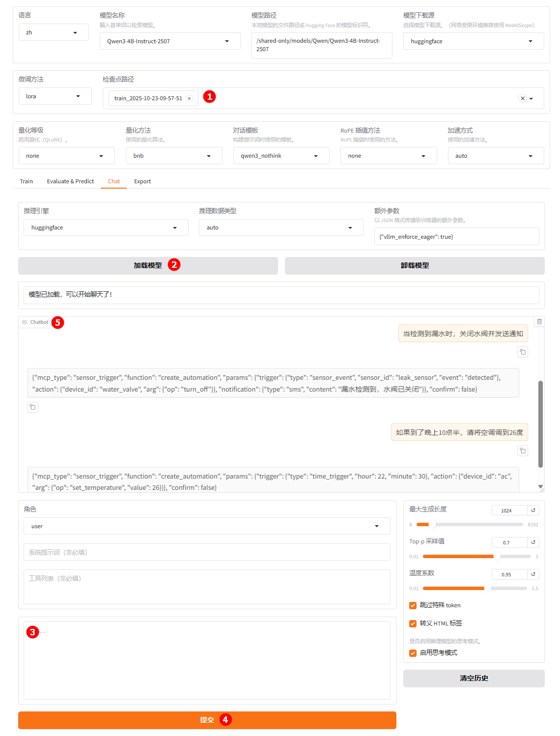Screen dimensions: 560x736
Task: Click the unload model button
Action: click(415, 265)
